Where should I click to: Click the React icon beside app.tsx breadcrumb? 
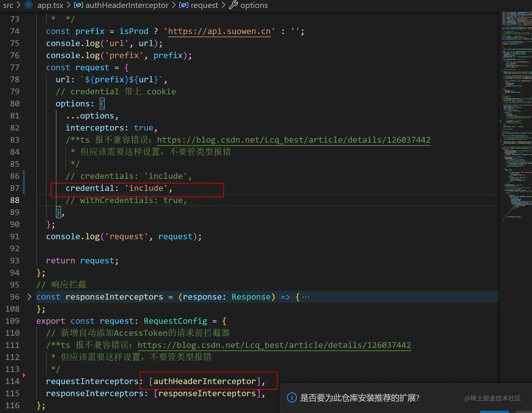pyautogui.click(x=29, y=5)
